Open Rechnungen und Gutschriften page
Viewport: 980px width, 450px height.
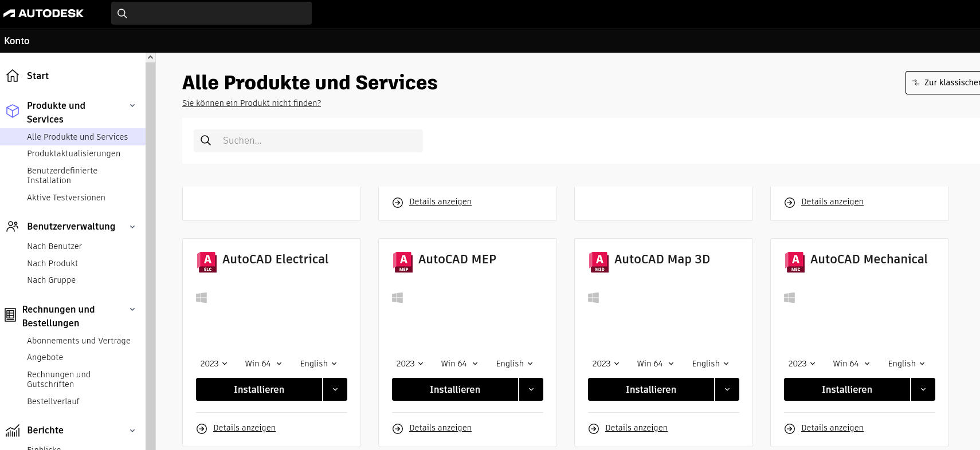tap(58, 379)
